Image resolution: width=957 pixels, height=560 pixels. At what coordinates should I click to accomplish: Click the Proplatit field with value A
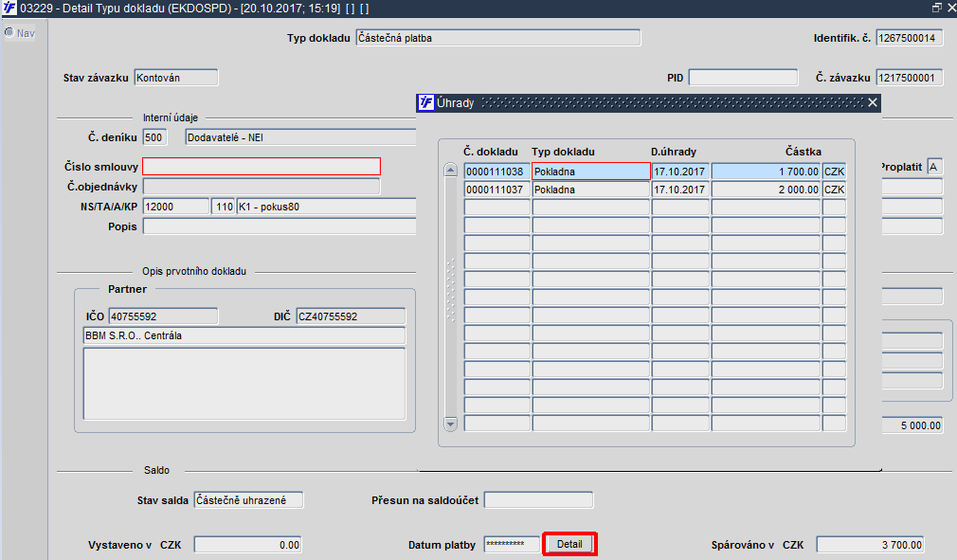click(x=934, y=167)
